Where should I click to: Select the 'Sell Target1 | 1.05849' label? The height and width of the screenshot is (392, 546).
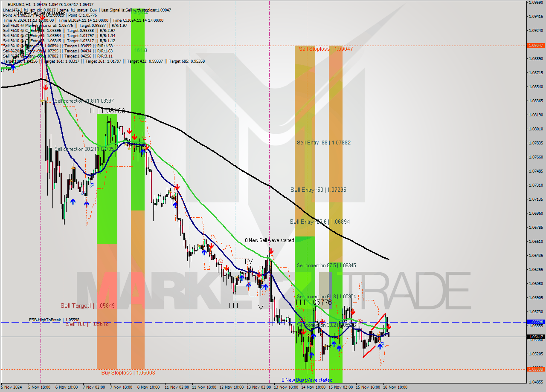click(x=87, y=306)
